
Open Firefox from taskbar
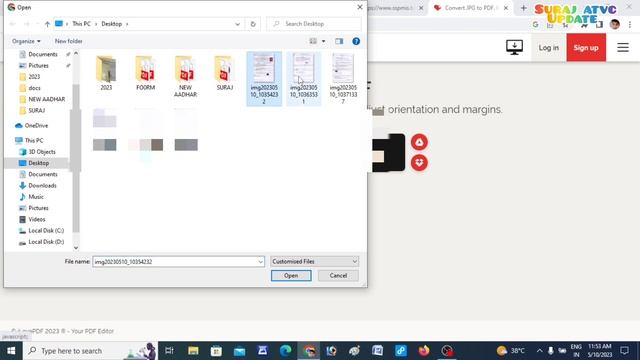click(x=424, y=351)
